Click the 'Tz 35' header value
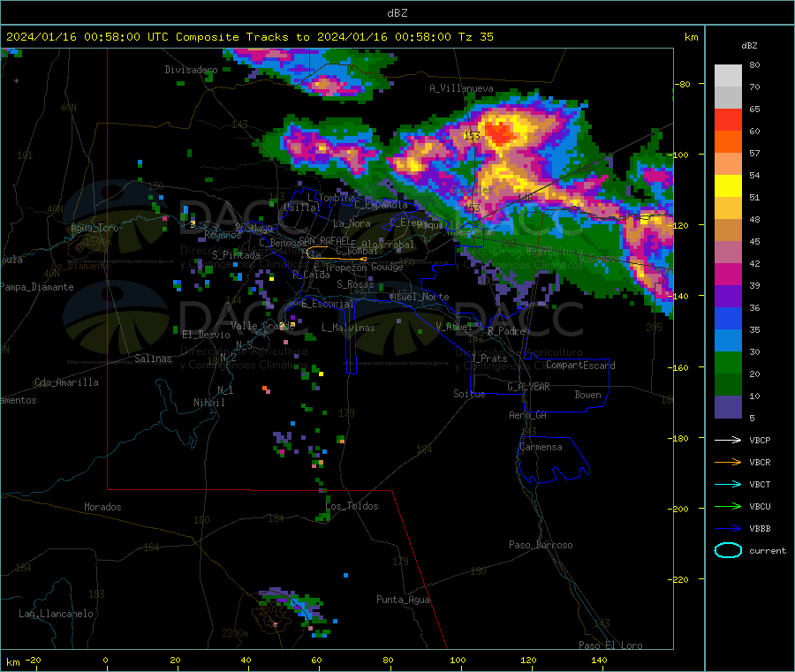 point(475,37)
